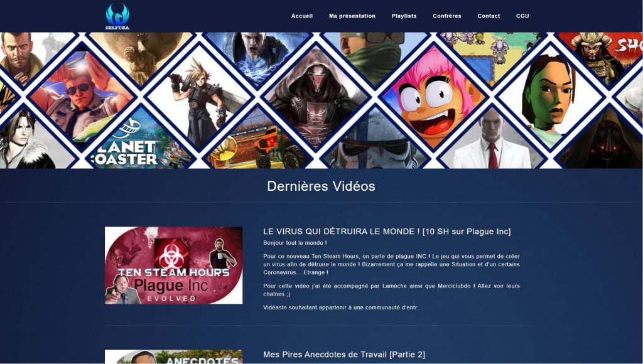The width and height of the screenshot is (643, 364).
Task: Open 'LE VIRUS QUI DÉTRUIRA LE MONDE' title
Action: click(x=387, y=231)
